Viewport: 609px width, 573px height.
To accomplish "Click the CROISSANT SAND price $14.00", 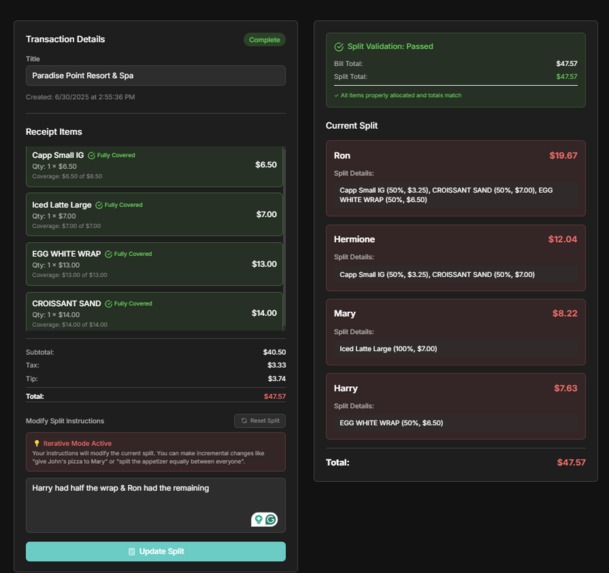I will click(x=264, y=313).
